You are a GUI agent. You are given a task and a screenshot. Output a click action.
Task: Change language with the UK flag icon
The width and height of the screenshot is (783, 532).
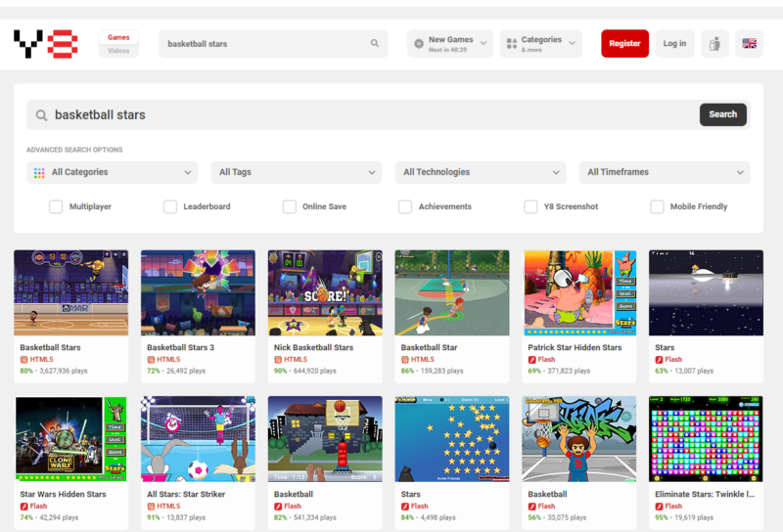(x=749, y=44)
